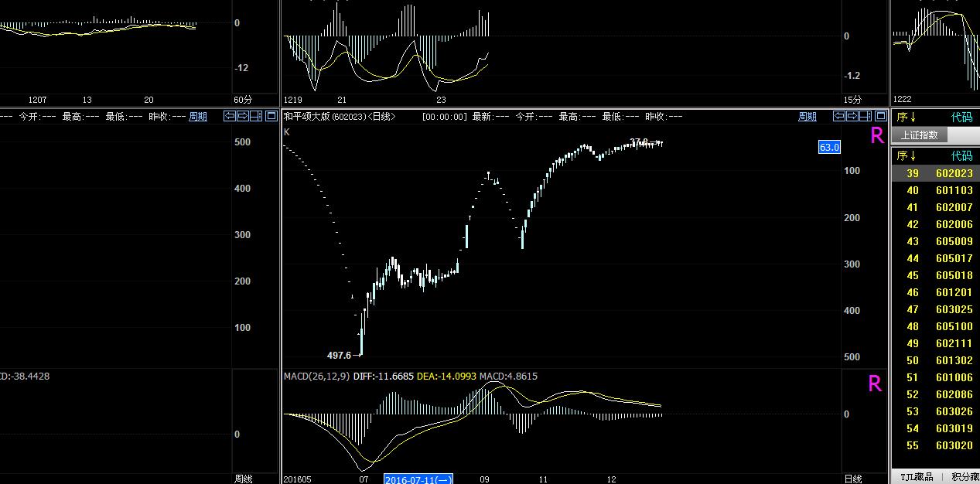
Task: Select stock 602023 in the list
Action: point(954,174)
